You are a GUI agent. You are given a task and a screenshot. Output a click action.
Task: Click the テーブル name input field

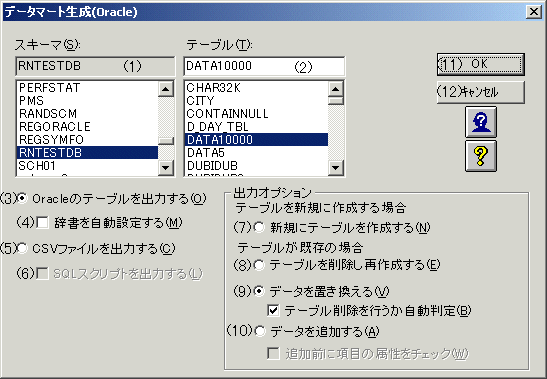tap(264, 66)
